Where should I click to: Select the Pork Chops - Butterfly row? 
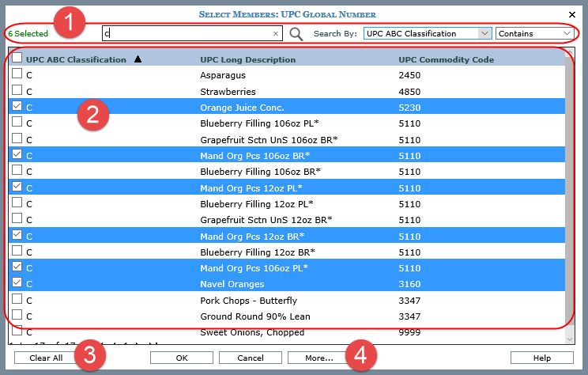tap(248, 300)
